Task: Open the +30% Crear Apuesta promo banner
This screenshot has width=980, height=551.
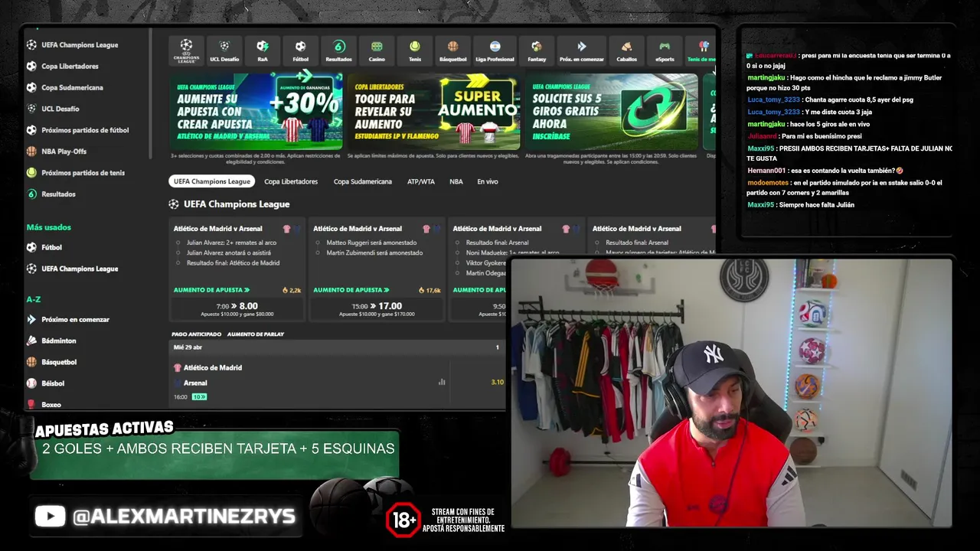Action: click(256, 112)
